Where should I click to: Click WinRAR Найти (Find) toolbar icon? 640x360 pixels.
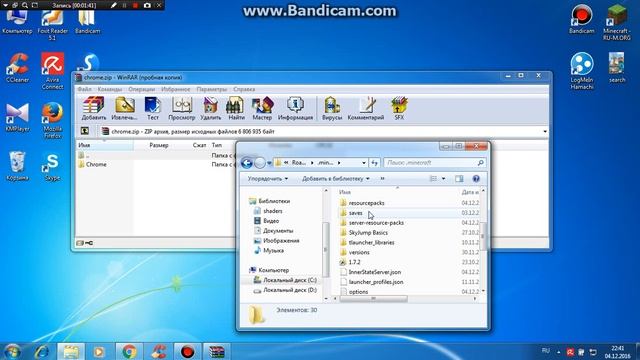tap(236, 109)
